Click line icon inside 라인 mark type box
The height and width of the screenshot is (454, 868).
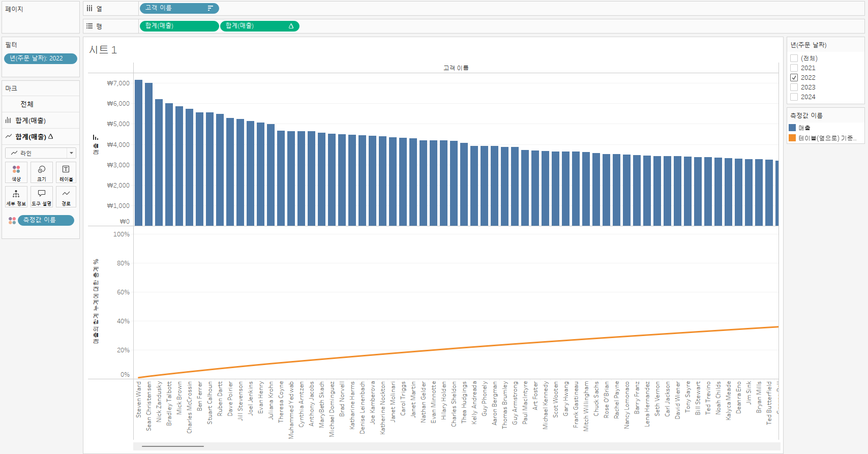point(14,153)
